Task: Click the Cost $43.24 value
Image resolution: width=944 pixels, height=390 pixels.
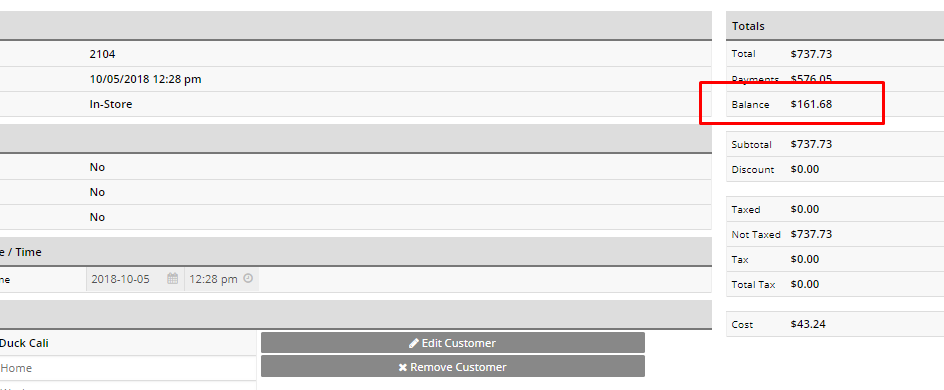Action: point(808,324)
